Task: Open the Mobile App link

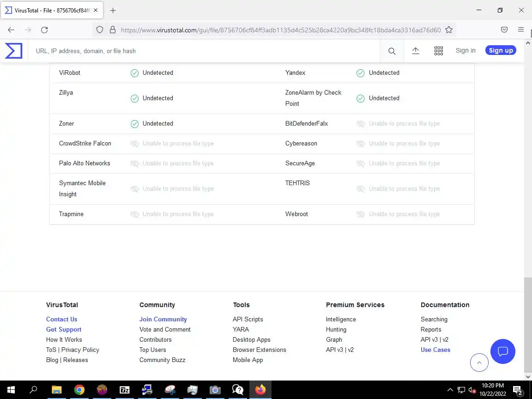Action: tap(248, 360)
